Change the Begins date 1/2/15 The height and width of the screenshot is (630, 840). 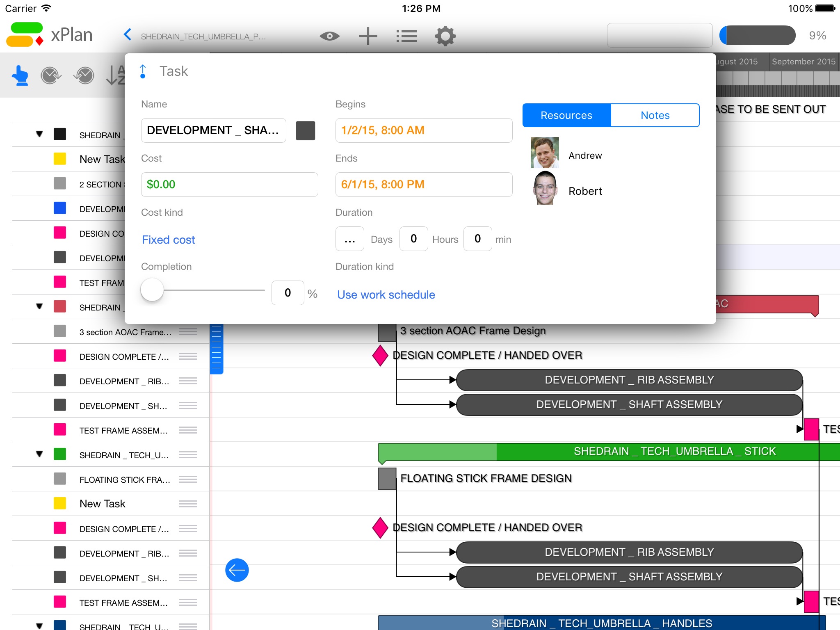pos(424,130)
